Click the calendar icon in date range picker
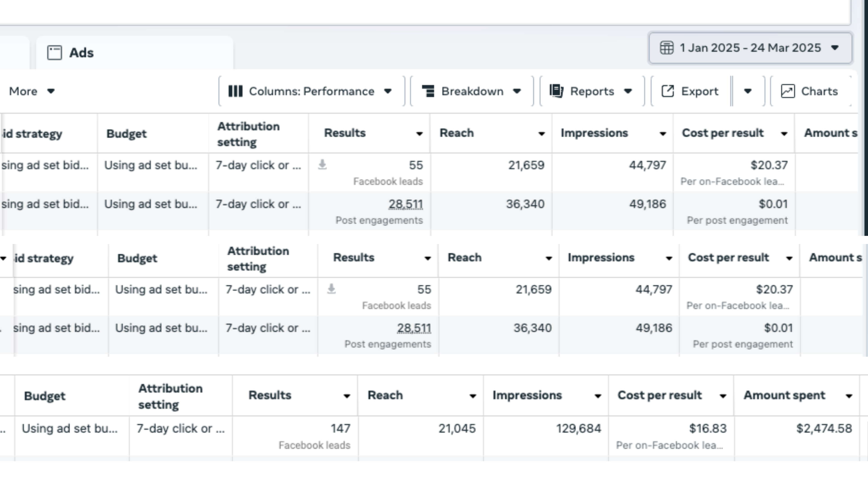 coord(667,48)
